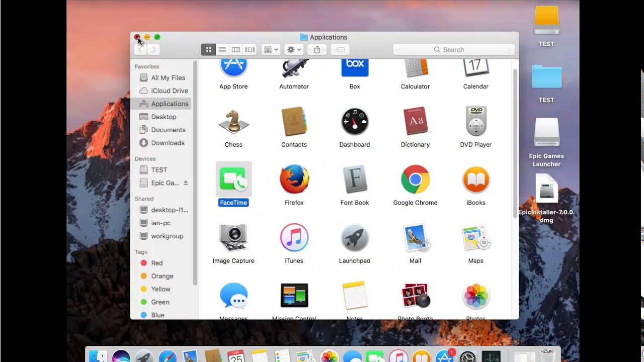Open App Store from the Dock
This screenshot has width=644, height=362.
[445, 357]
